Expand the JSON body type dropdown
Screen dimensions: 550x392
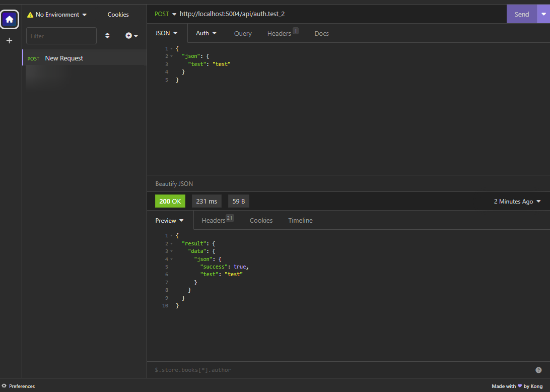click(x=167, y=33)
